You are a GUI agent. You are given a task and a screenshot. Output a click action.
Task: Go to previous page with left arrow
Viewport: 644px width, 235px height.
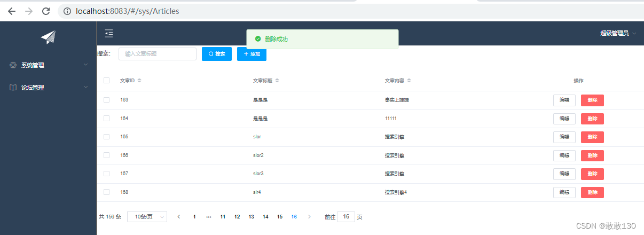pyautogui.click(x=179, y=217)
